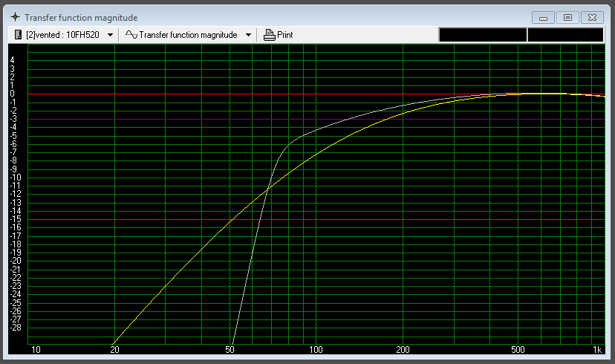Click the waveform icon beside Transfer function magnitude

pos(131,35)
